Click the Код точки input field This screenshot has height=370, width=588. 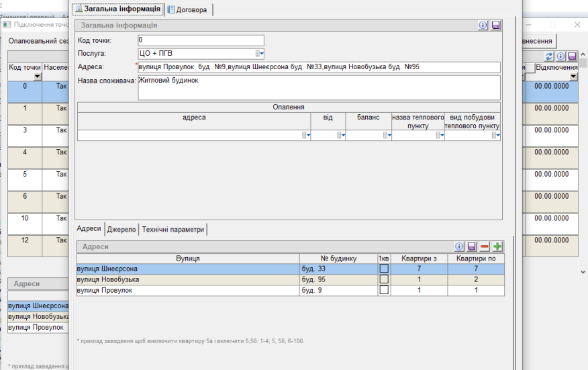[x=201, y=41]
